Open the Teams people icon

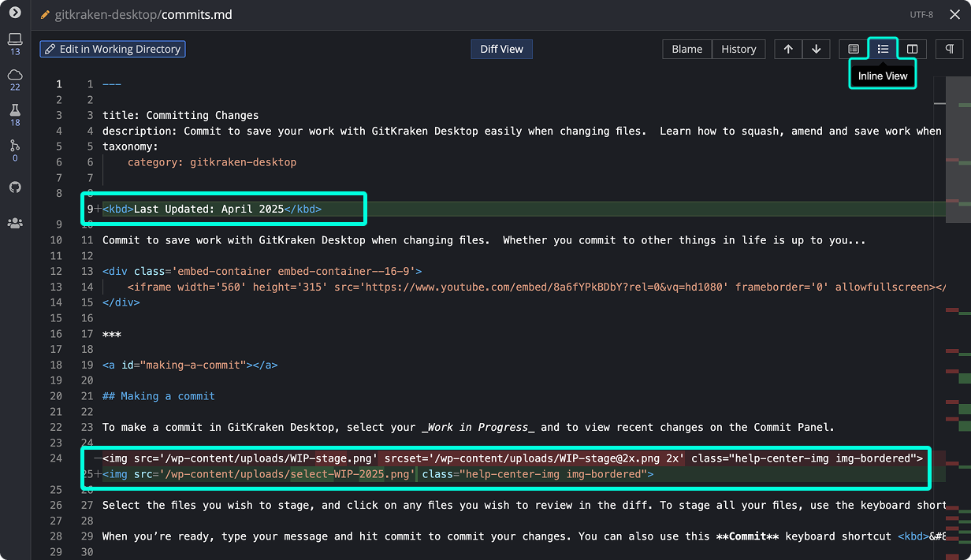15,223
